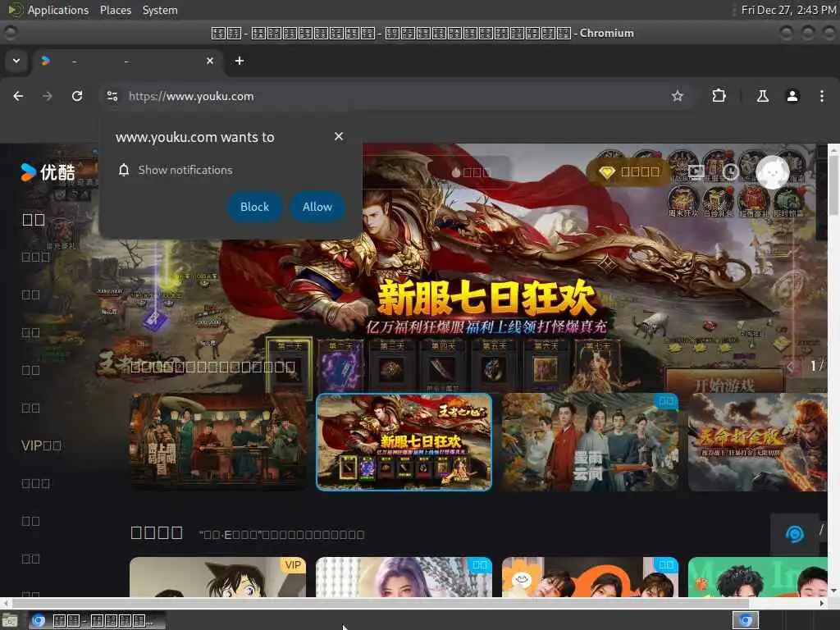Click the scroll down arrow of the vertical scrollbar
Image resolution: width=840 pixels, height=630 pixels.
tap(833, 591)
